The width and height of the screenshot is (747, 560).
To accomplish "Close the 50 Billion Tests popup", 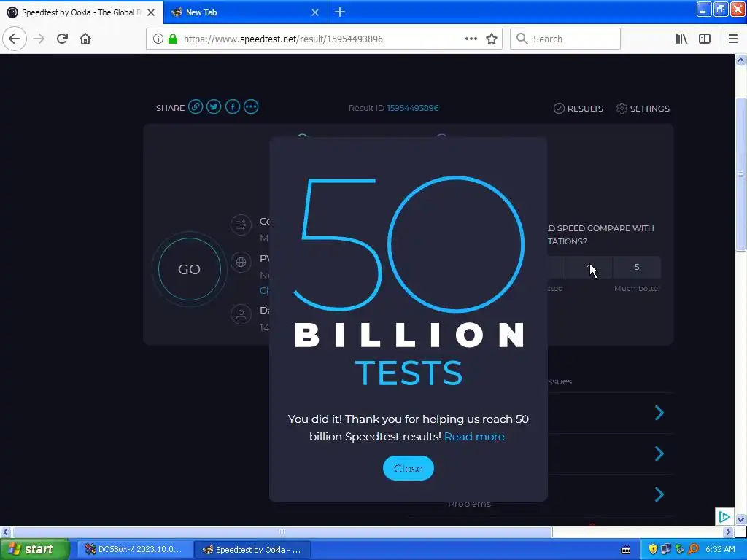I will click(409, 468).
